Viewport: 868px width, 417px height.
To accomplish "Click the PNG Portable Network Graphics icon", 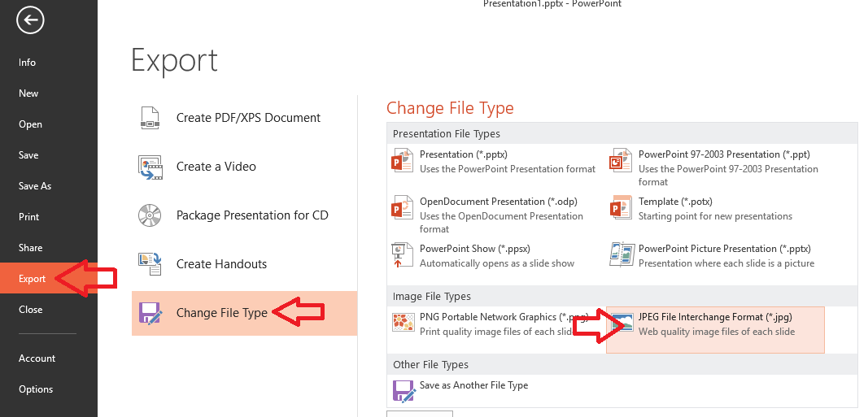I will (x=403, y=322).
